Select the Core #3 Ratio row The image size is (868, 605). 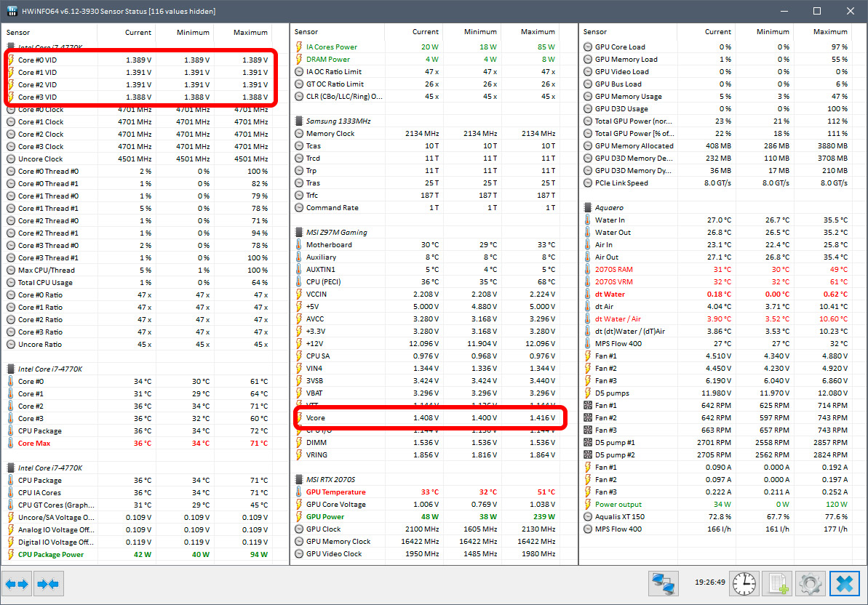tap(138, 332)
